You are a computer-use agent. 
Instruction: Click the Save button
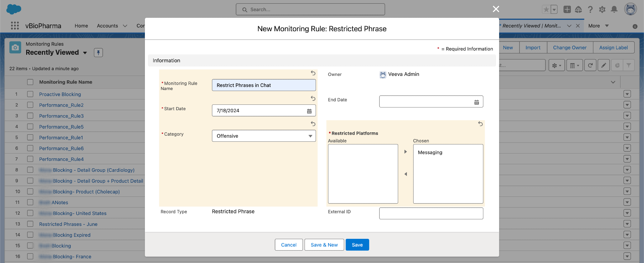pos(357,245)
